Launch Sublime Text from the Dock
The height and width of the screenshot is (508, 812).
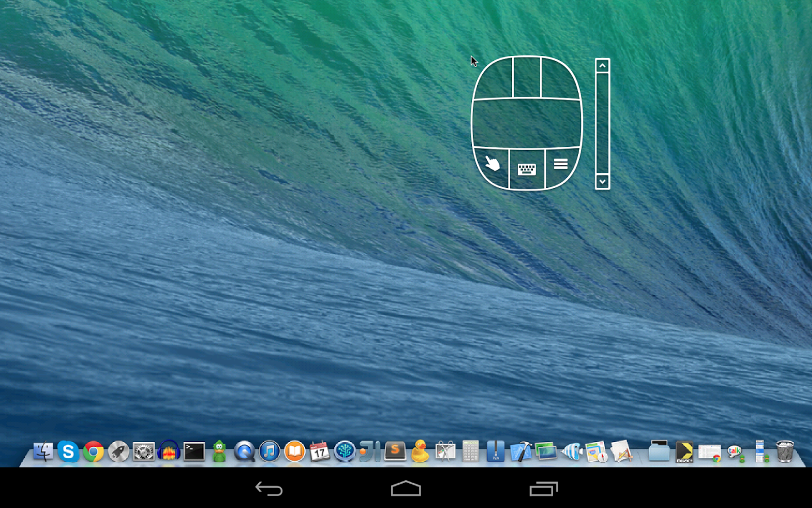point(395,452)
